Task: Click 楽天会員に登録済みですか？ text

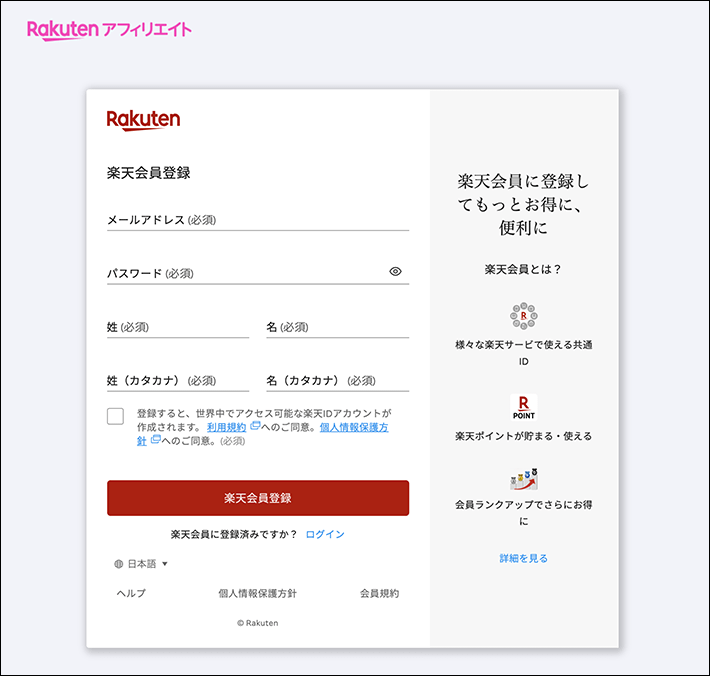Action: [x=234, y=534]
